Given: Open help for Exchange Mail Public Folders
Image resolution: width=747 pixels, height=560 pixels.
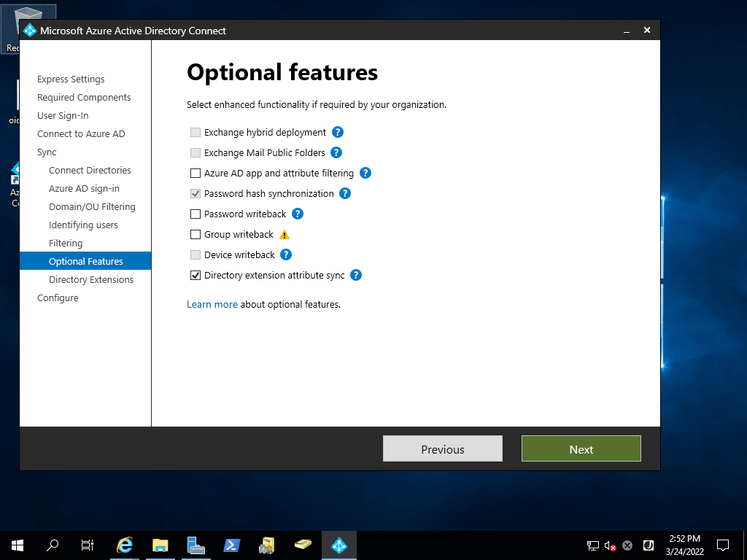Looking at the screenshot, I should (336, 153).
